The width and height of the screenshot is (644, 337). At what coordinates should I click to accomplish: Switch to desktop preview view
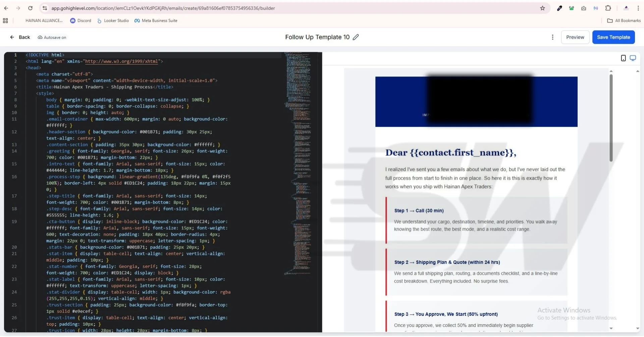tap(633, 58)
